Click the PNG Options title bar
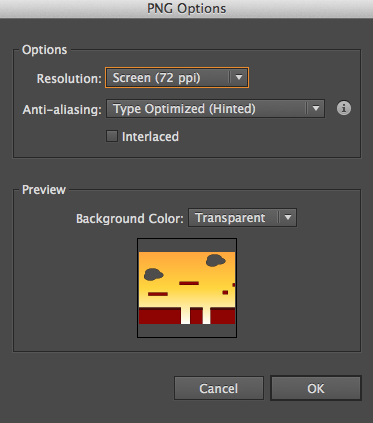The image size is (373, 423). (x=186, y=9)
